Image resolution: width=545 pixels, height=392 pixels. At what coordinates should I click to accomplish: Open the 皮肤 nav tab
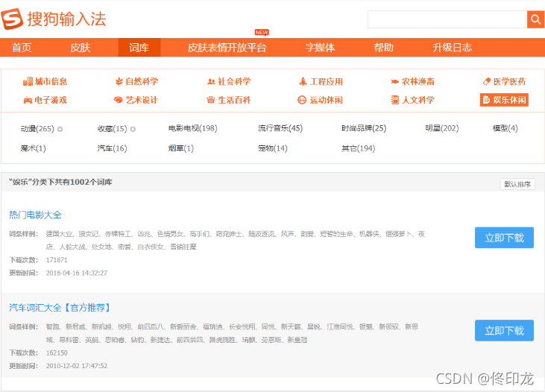(x=81, y=47)
